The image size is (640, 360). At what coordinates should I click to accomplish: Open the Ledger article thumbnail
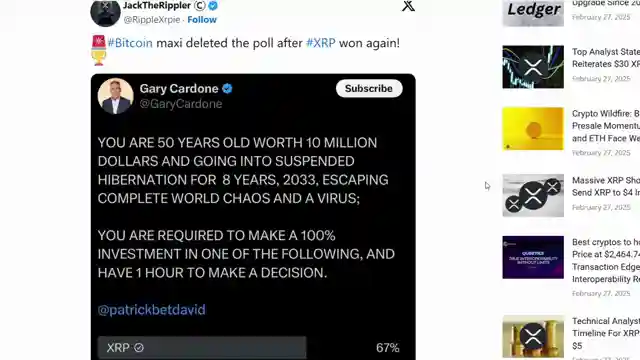[x=533, y=13]
